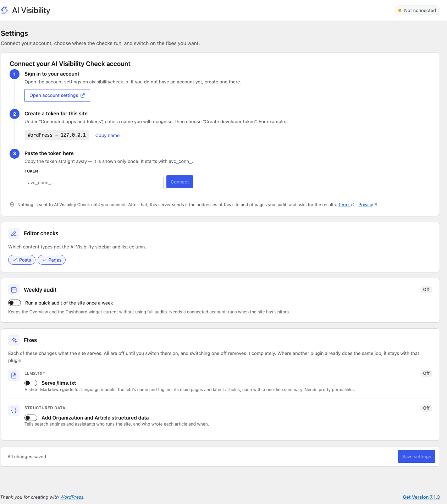Click the "Create a token for this site" heading

[56, 114]
